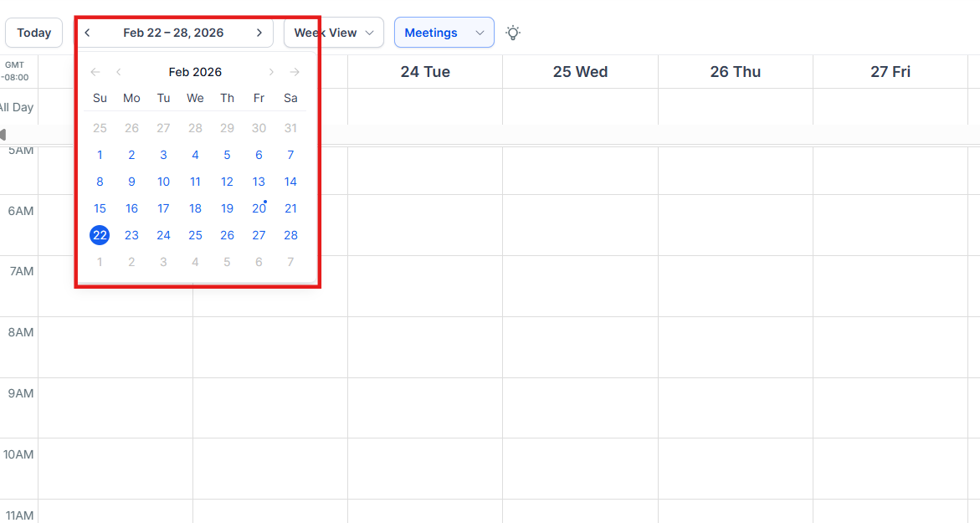Click the collapse arrow at left edge
The image size is (980, 523).
[3, 135]
